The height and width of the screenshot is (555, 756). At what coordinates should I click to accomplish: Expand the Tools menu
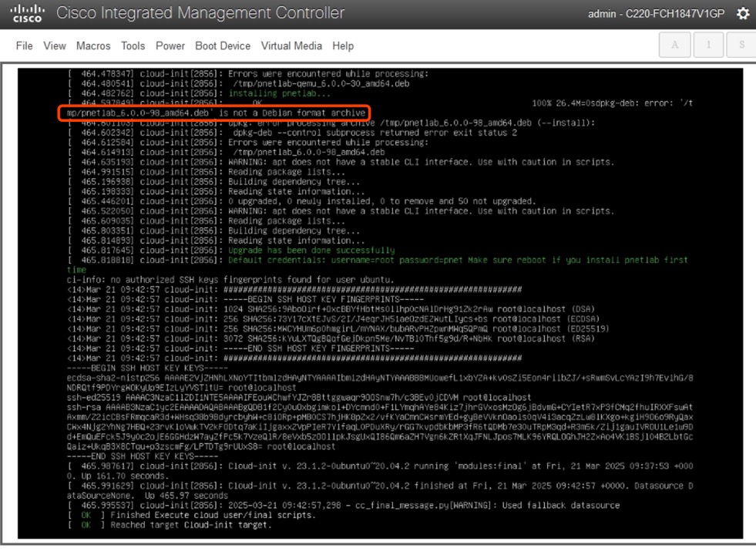tap(133, 46)
